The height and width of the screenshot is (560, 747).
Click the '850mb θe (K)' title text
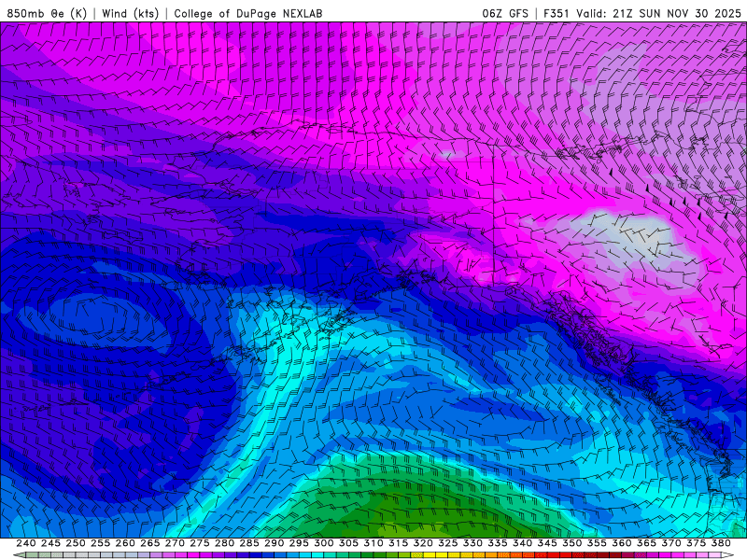coord(47,14)
